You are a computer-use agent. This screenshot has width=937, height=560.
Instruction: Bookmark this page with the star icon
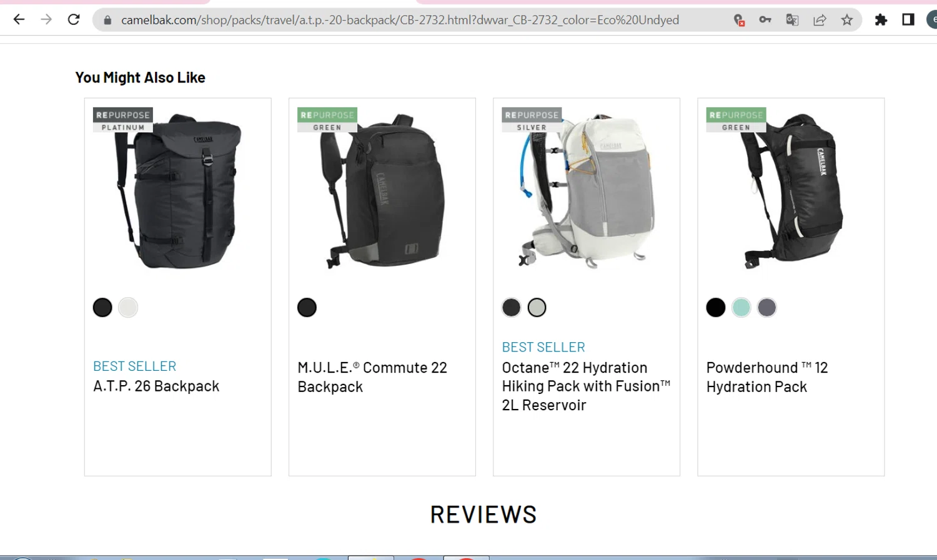pos(847,20)
